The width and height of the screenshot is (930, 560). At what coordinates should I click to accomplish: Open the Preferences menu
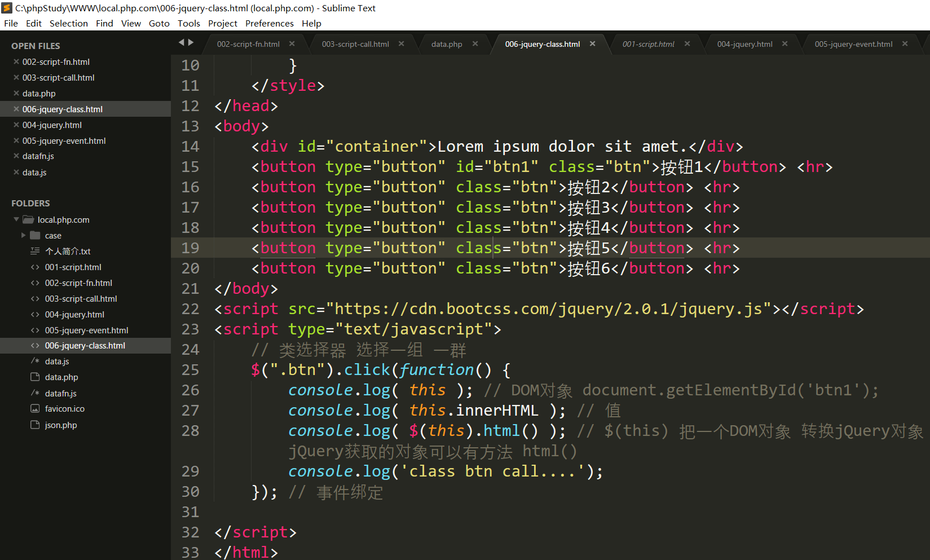click(x=269, y=23)
